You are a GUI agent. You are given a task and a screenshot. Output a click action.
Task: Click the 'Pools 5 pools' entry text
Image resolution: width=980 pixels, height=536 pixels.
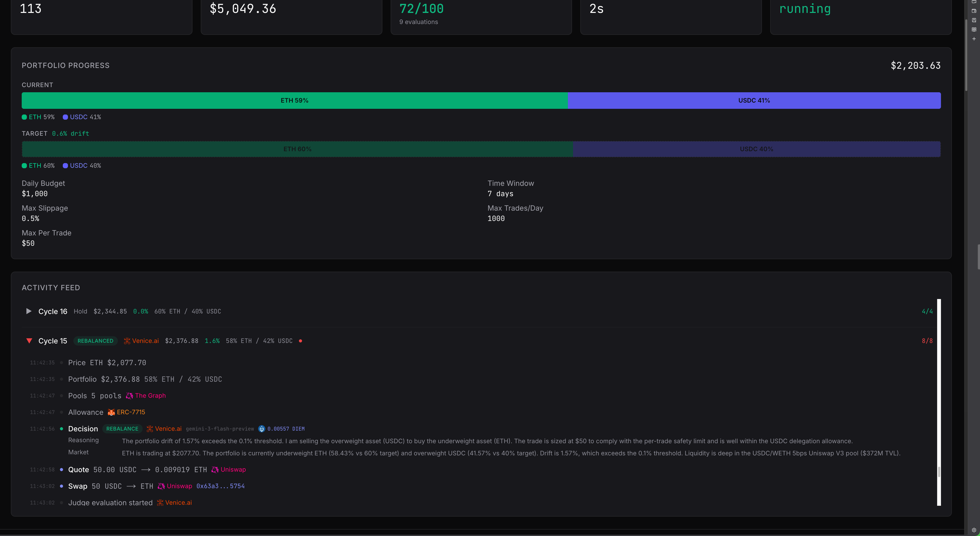[x=95, y=396]
